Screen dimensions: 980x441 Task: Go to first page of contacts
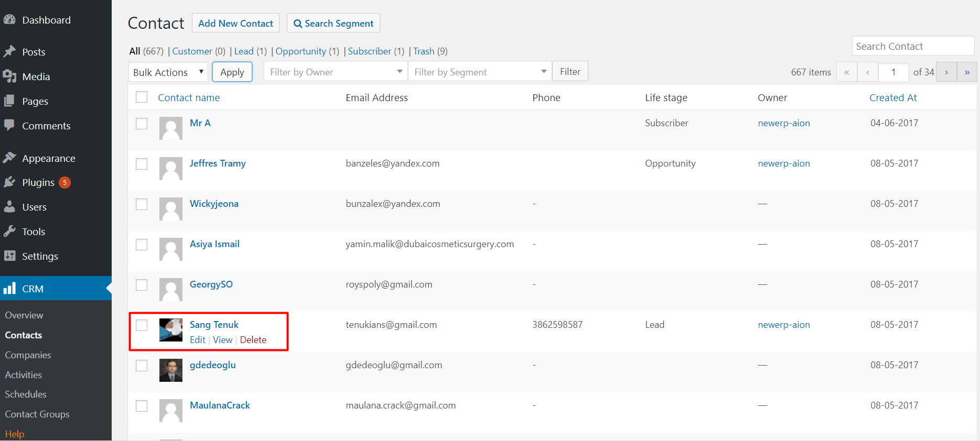847,72
